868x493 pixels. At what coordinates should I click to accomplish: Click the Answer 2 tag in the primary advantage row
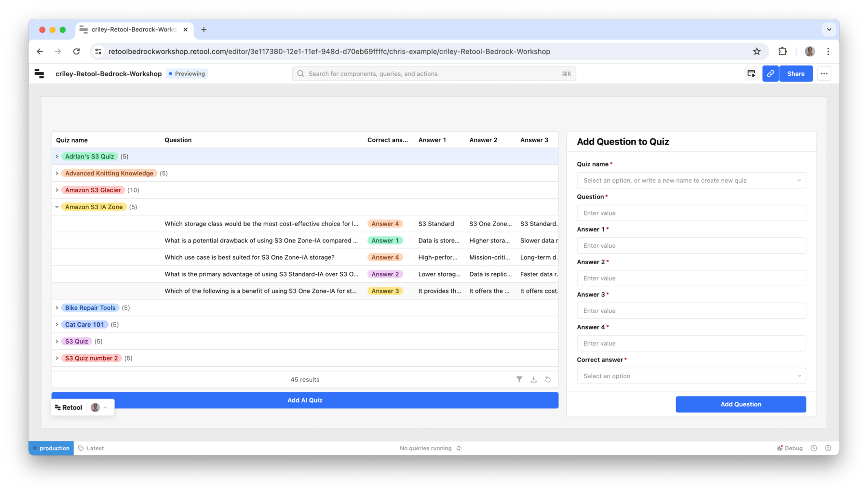pyautogui.click(x=385, y=274)
